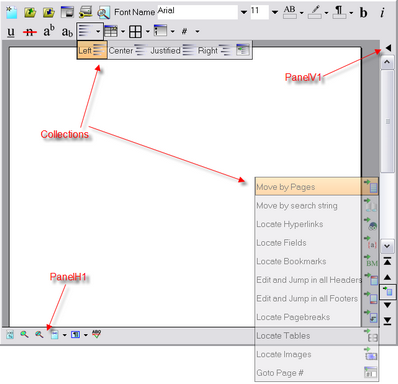Click the page window layout icon
The height and width of the screenshot is (384, 398).
[x=67, y=13]
